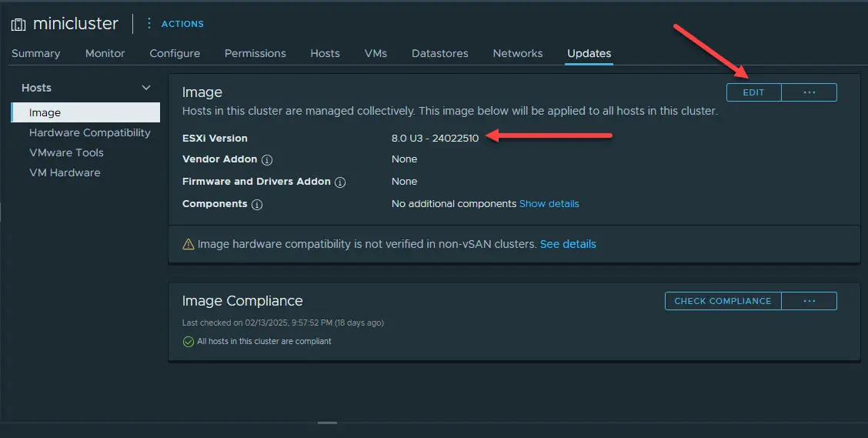Click the ESXi Version label
The width and height of the screenshot is (868, 438).
215,139
